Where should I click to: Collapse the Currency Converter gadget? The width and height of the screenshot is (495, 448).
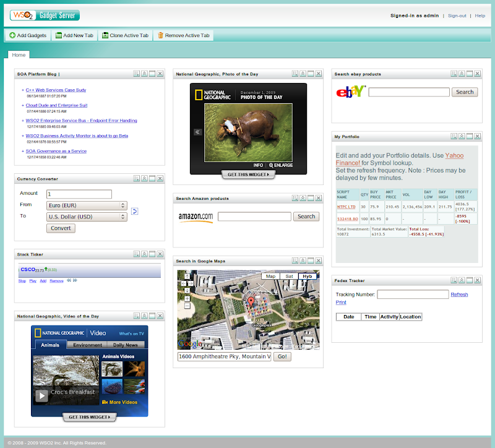(144, 178)
